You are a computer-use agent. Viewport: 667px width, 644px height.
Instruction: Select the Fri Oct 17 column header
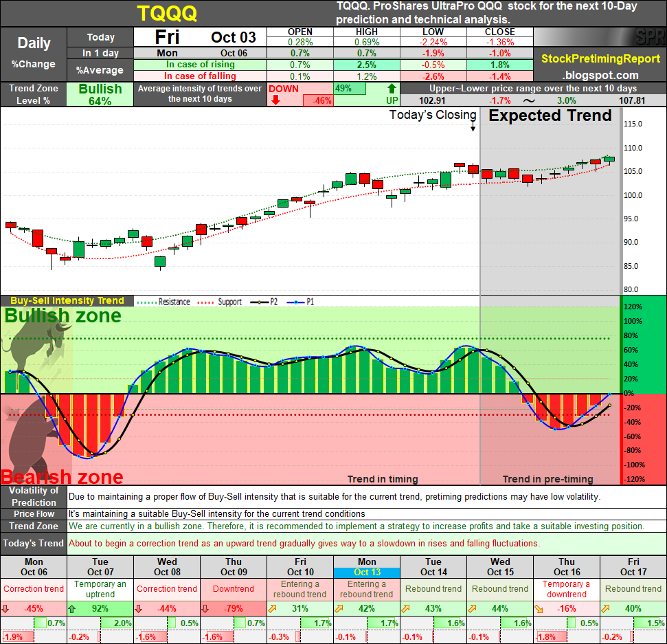pos(633,567)
